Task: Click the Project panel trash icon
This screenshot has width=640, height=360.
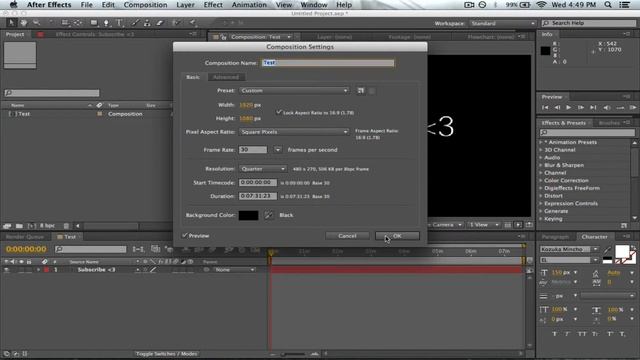Action: [x=66, y=226]
